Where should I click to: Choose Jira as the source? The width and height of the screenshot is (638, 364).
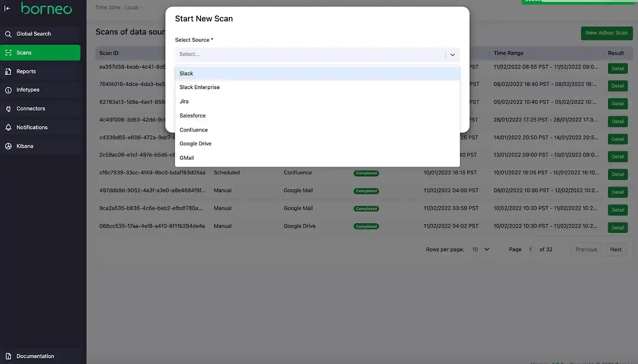[317, 102]
